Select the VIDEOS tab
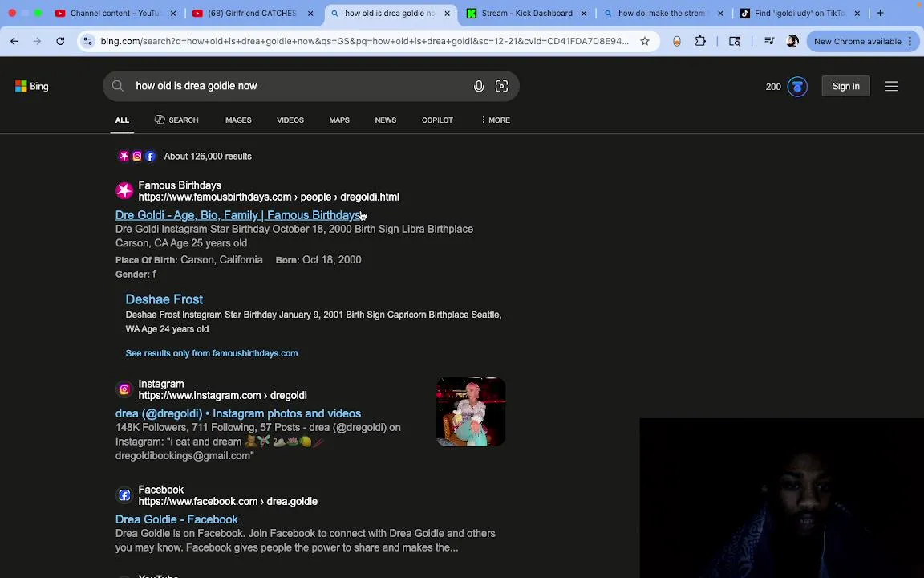Screen dimensions: 924x578 290,120
